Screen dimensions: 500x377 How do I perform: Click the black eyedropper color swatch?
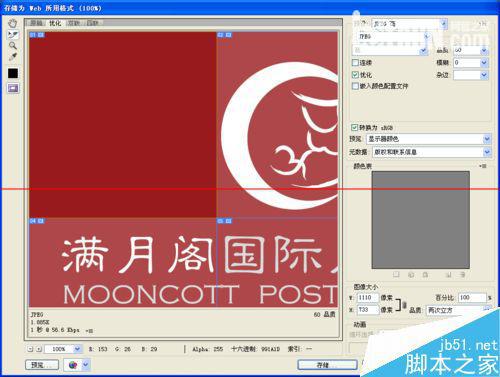[x=13, y=73]
